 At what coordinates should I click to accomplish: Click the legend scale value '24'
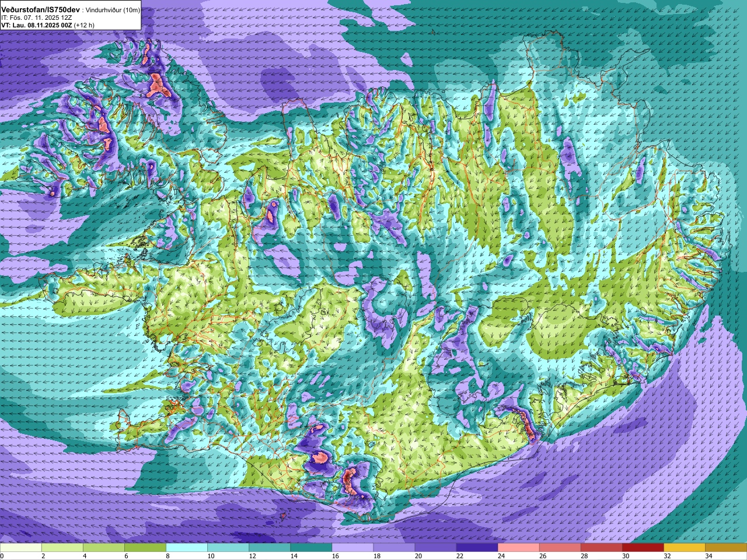(x=501, y=556)
